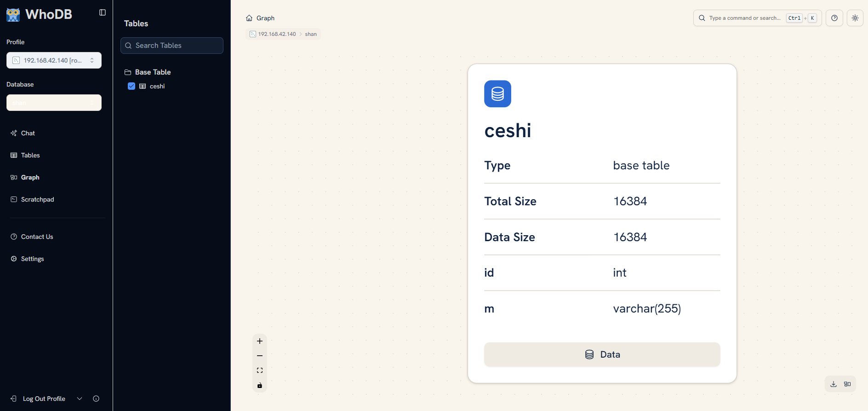Image resolution: width=868 pixels, height=411 pixels.
Task: Click the shan breadcrumb
Action: click(311, 34)
